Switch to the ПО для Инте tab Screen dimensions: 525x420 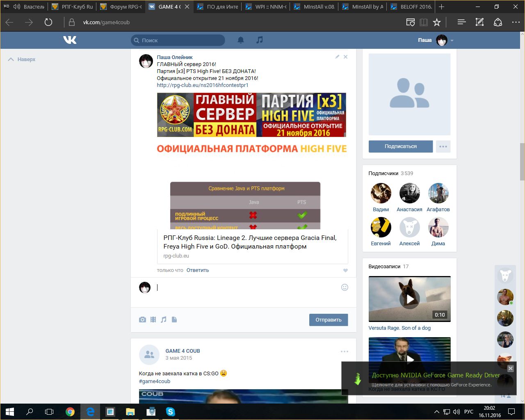coord(217,7)
